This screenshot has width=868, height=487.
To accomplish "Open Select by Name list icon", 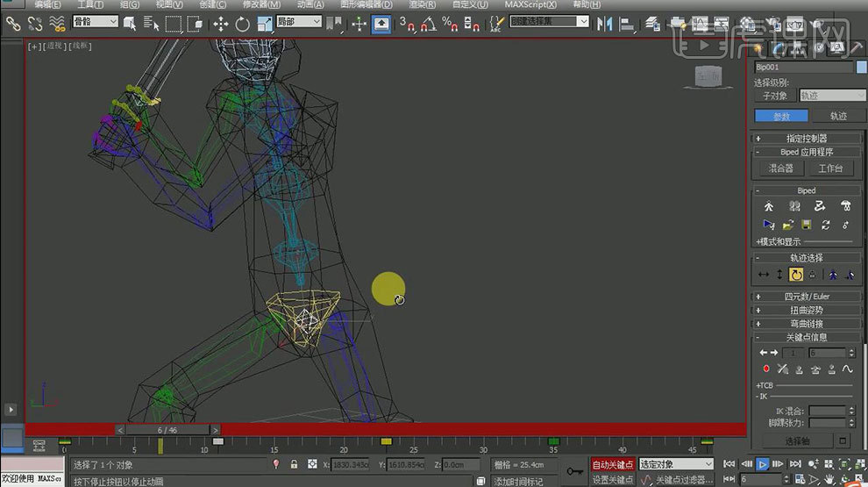I will click(x=151, y=24).
